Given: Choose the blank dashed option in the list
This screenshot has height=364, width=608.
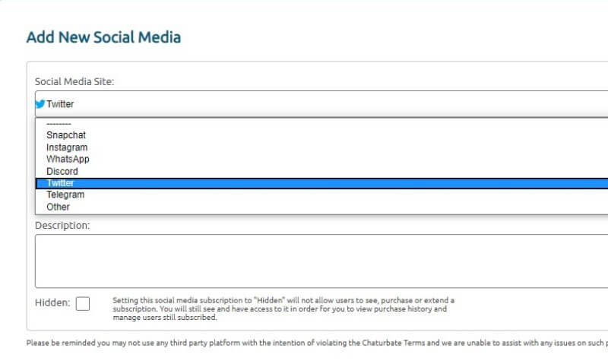Looking at the screenshot, I should coord(321,124).
